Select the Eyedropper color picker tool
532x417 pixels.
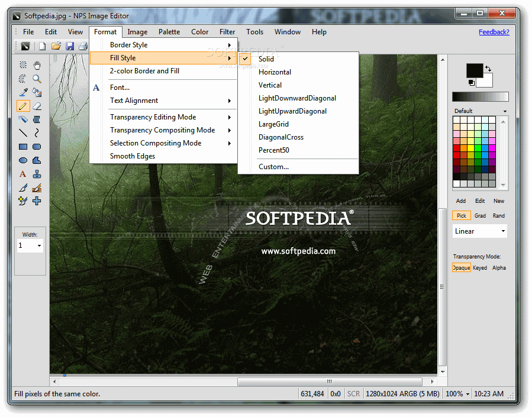pyautogui.click(x=23, y=92)
